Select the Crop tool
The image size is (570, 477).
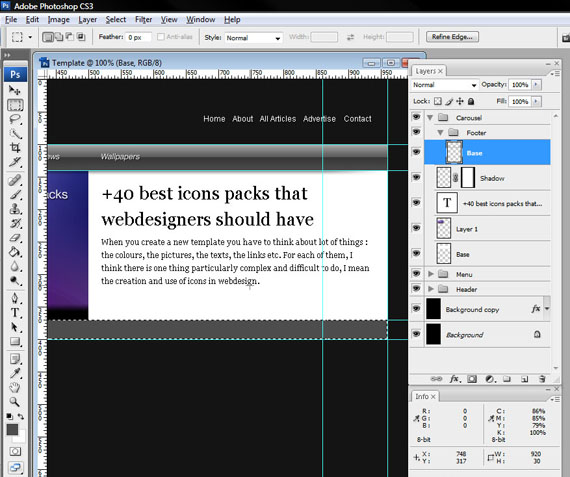click(x=15, y=148)
